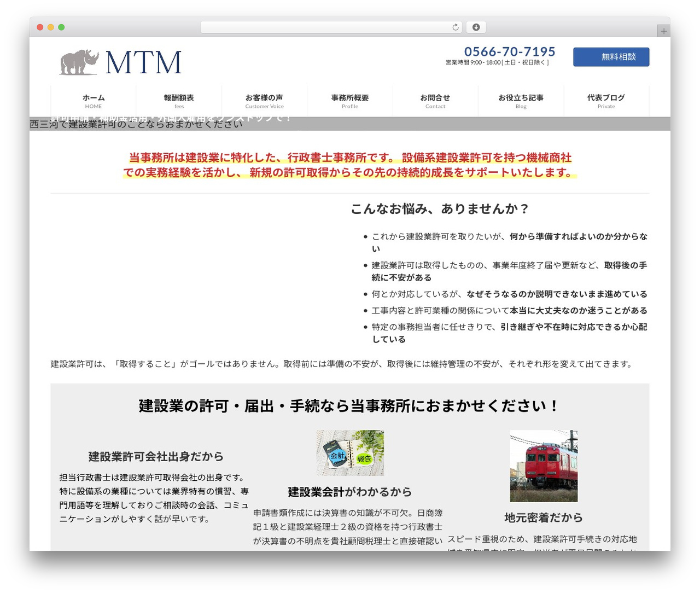Click bullet 建設業許可は取得したものの
This screenshot has height=593, width=700.
[x=510, y=271]
